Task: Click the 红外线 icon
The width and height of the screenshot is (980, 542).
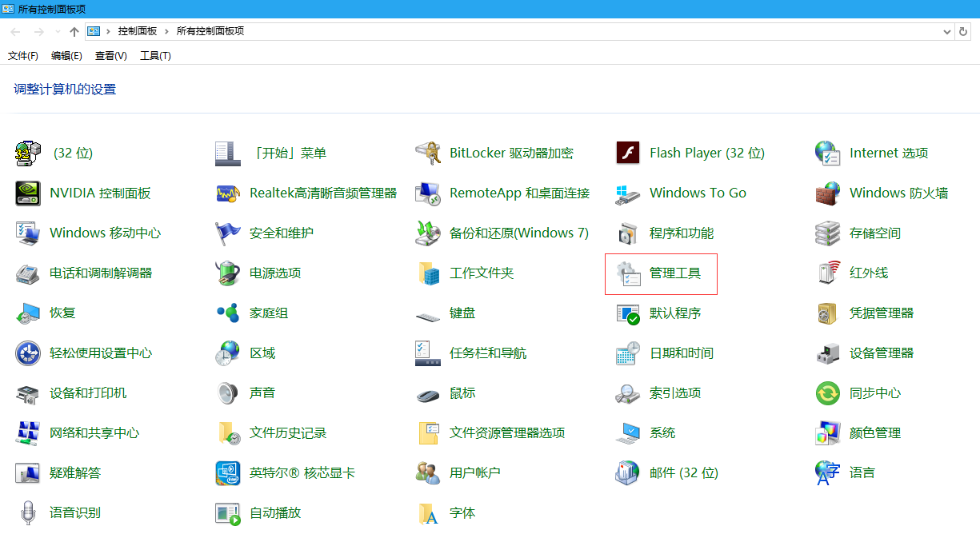Action: tap(828, 273)
